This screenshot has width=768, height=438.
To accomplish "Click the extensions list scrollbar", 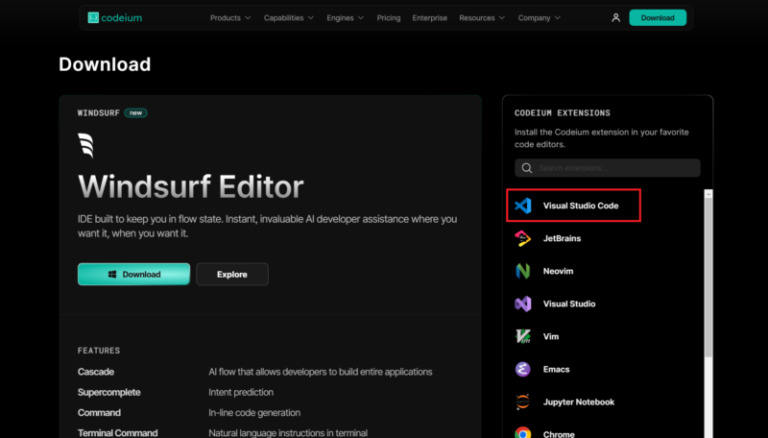I will 709,300.
